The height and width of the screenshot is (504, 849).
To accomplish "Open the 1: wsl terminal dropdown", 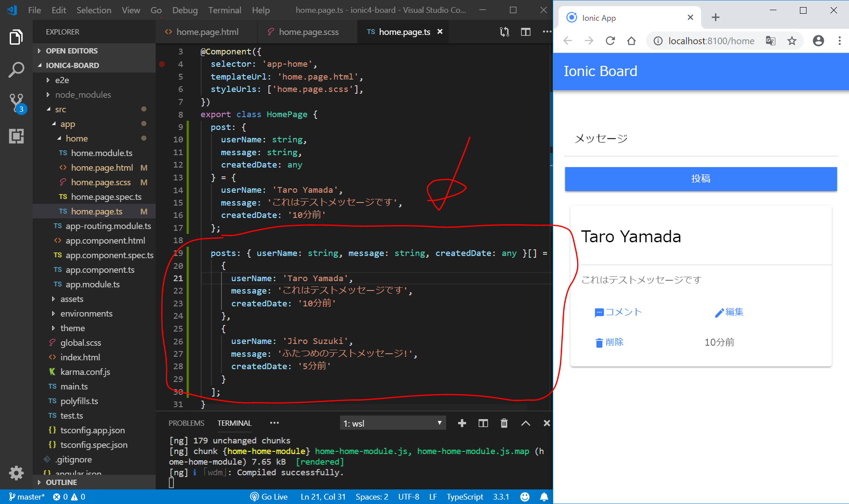I will click(393, 423).
